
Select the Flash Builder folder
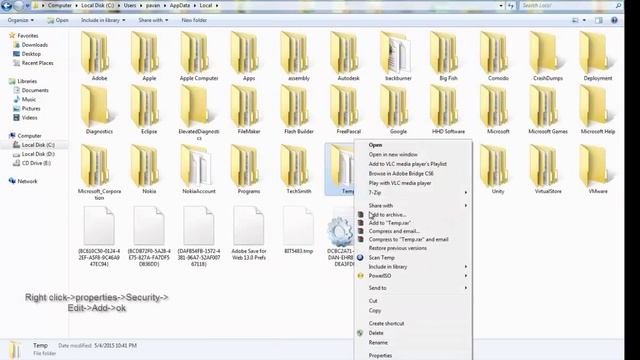point(298,110)
